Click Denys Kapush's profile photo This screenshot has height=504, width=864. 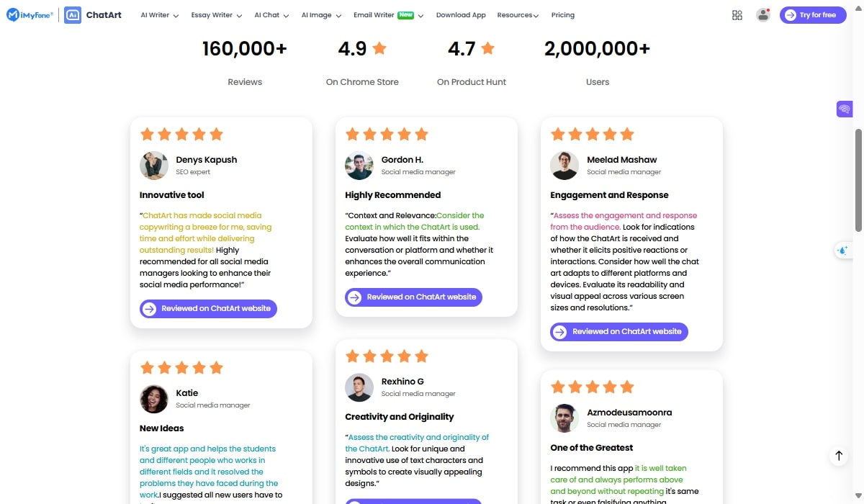(153, 166)
